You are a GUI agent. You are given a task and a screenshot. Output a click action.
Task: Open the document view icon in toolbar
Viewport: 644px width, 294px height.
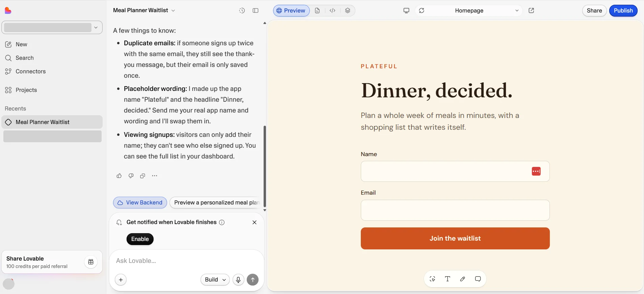tap(317, 10)
